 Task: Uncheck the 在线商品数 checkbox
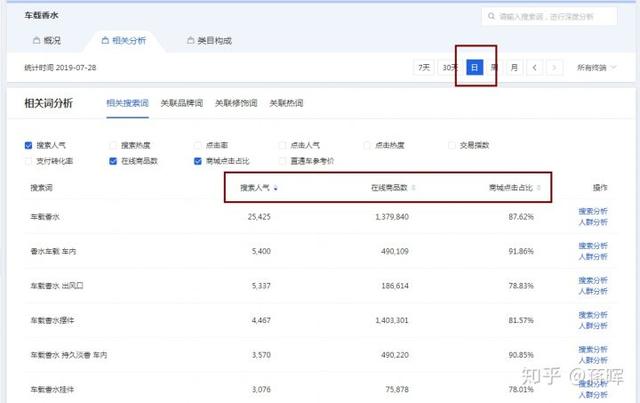[113, 161]
